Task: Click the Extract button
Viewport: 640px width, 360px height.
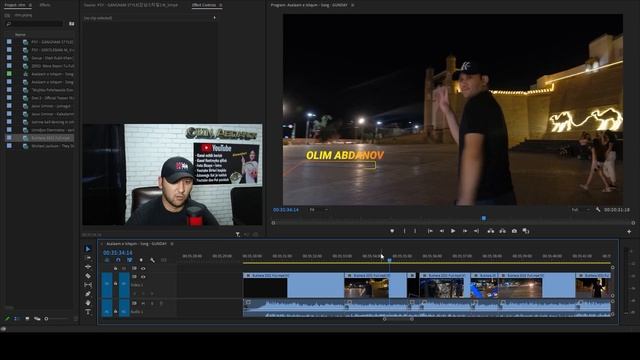Action: tap(502, 231)
